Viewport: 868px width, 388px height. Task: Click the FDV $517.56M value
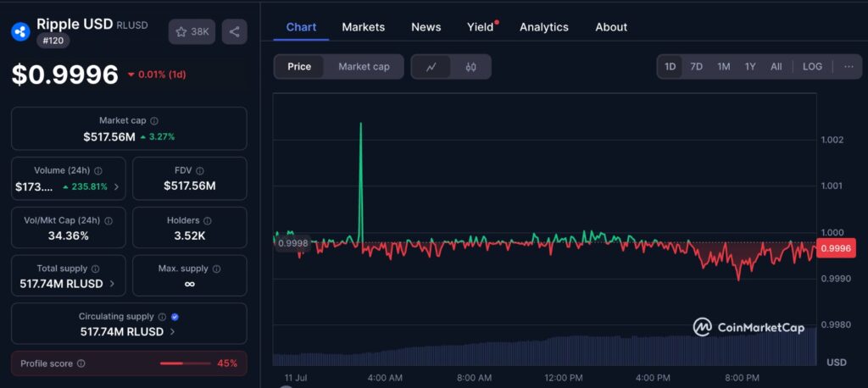click(189, 186)
